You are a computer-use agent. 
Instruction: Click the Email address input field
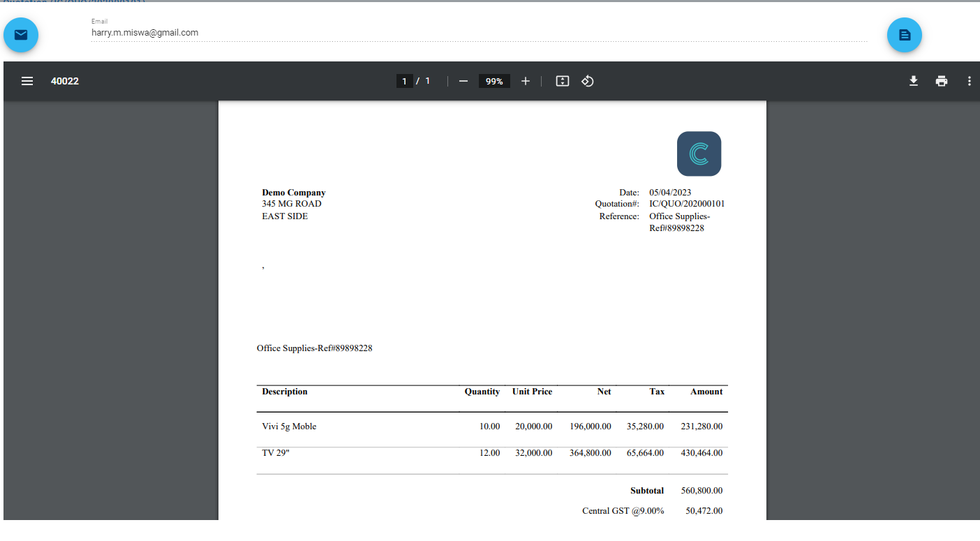click(x=478, y=33)
